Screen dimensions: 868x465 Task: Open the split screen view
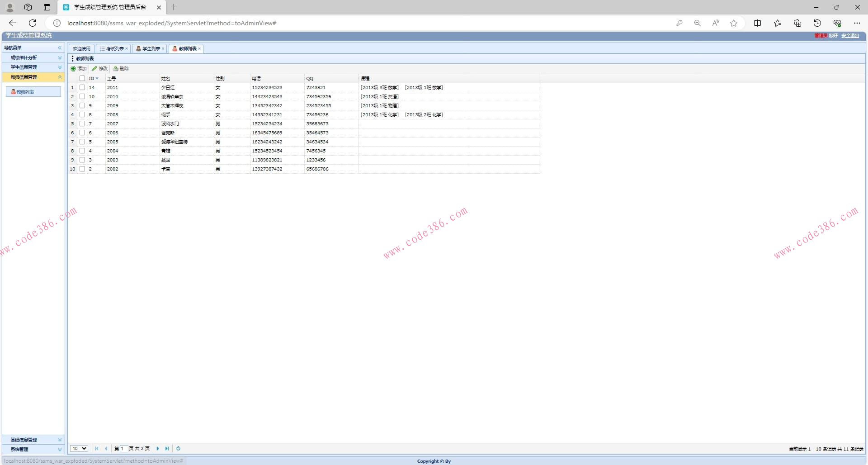[x=758, y=23]
